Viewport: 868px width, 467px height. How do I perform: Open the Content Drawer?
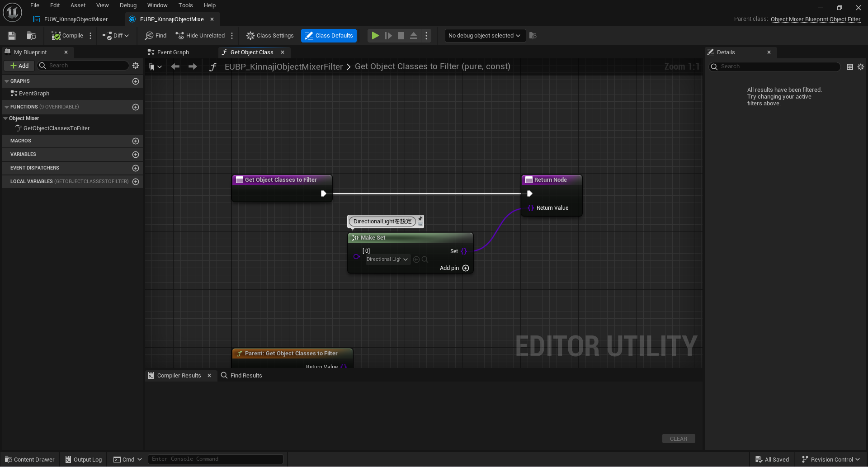(x=29, y=459)
